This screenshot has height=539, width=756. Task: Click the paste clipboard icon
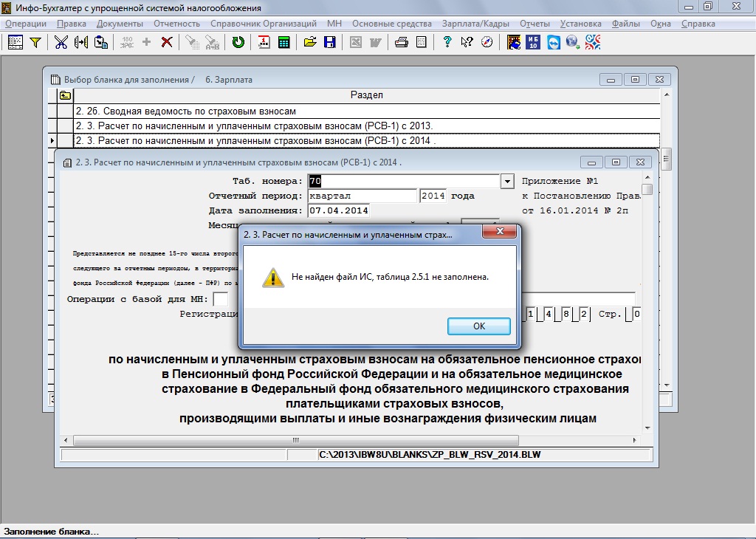[x=100, y=42]
